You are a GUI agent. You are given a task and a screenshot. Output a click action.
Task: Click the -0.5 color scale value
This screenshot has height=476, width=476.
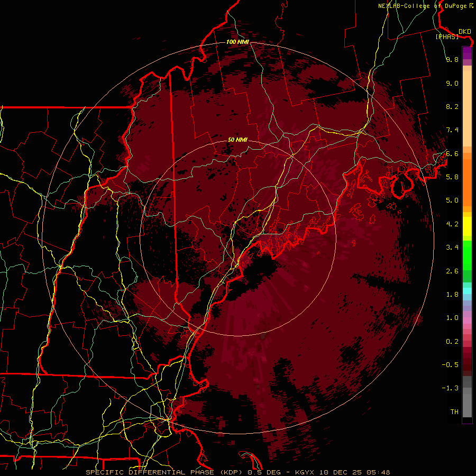pyautogui.click(x=450, y=365)
